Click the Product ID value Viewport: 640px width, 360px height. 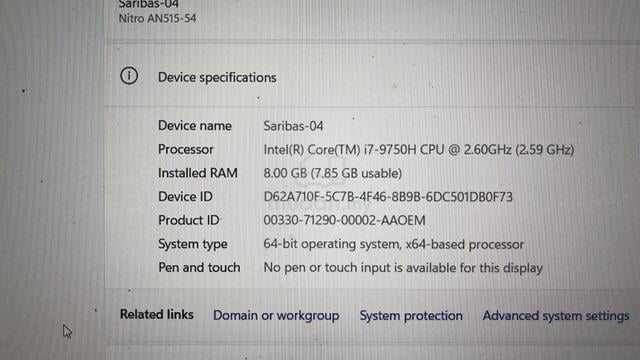tap(344, 220)
